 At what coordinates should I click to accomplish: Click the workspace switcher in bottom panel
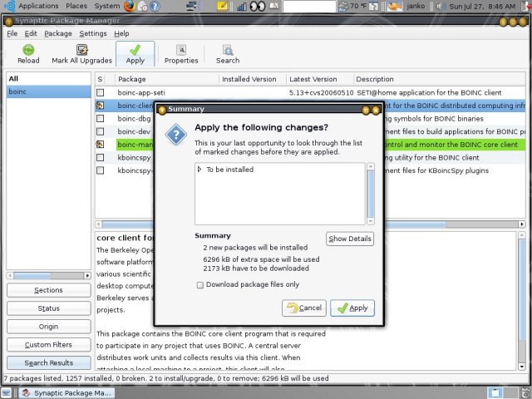pos(501,392)
